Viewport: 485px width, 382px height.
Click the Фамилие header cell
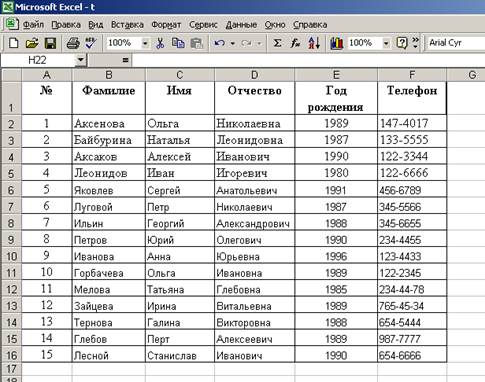(x=109, y=99)
